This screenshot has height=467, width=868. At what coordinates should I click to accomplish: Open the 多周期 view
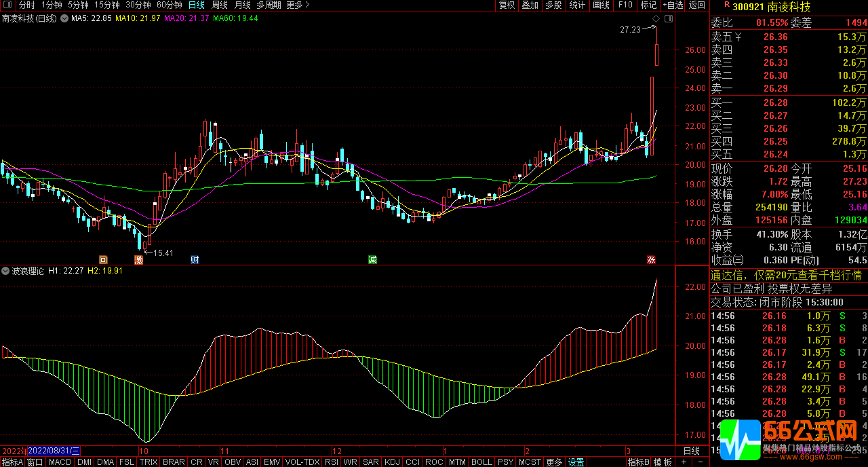pyautogui.click(x=269, y=5)
